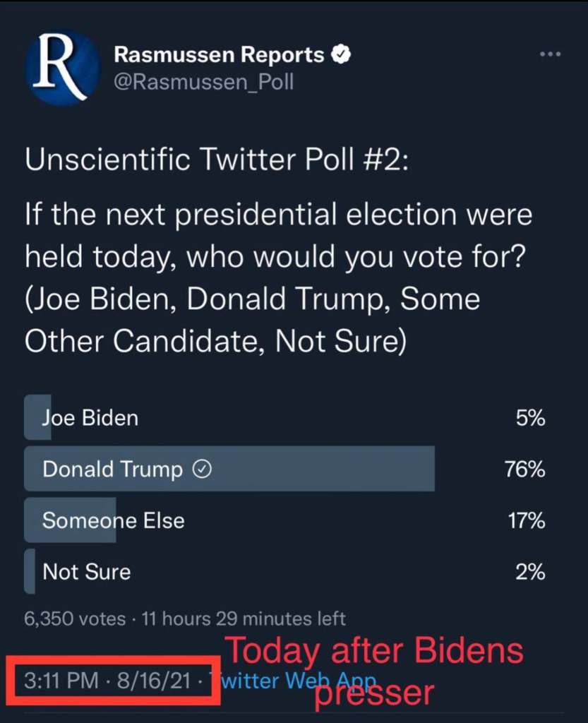Click the 2% result for Not Sure

pos(530,571)
